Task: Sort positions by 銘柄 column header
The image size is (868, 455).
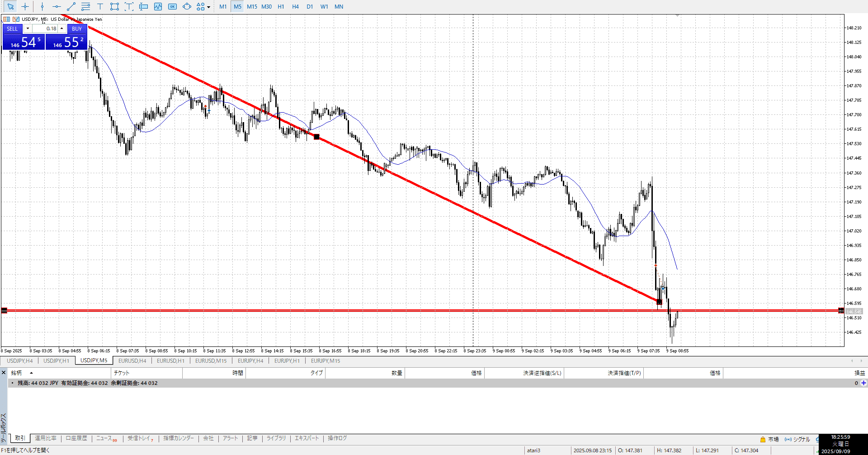Action: click(x=17, y=373)
